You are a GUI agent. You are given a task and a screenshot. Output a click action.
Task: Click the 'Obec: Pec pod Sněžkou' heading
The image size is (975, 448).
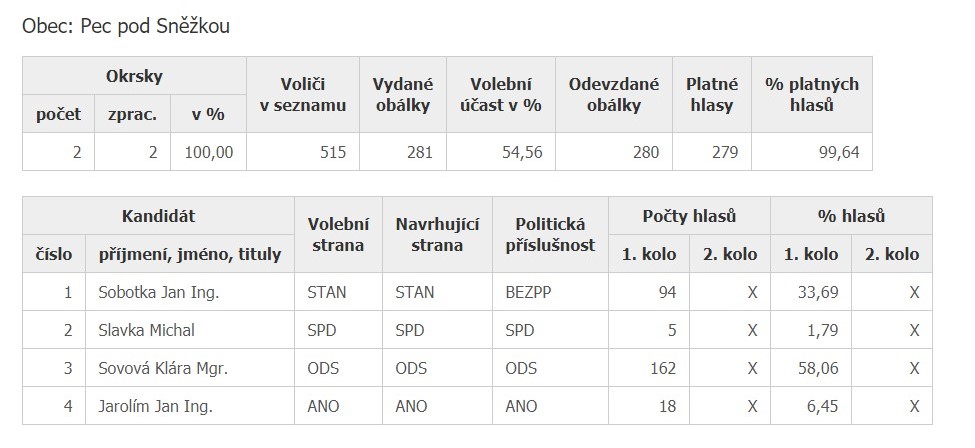(126, 26)
